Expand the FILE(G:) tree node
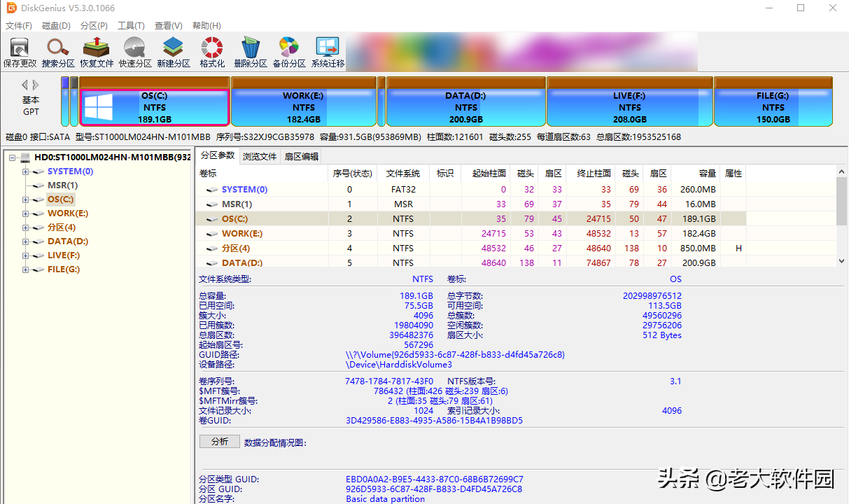 26,269
